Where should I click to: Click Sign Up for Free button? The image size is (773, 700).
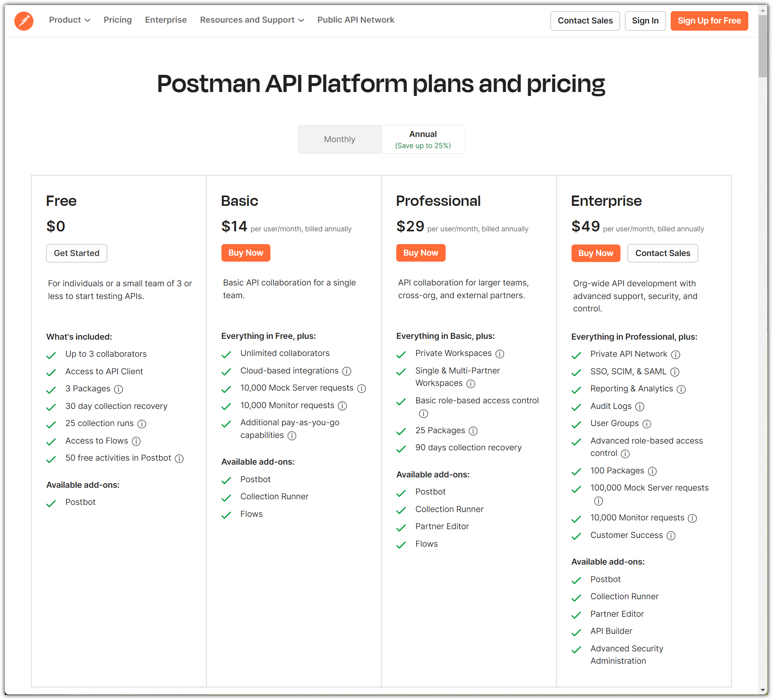709,21
